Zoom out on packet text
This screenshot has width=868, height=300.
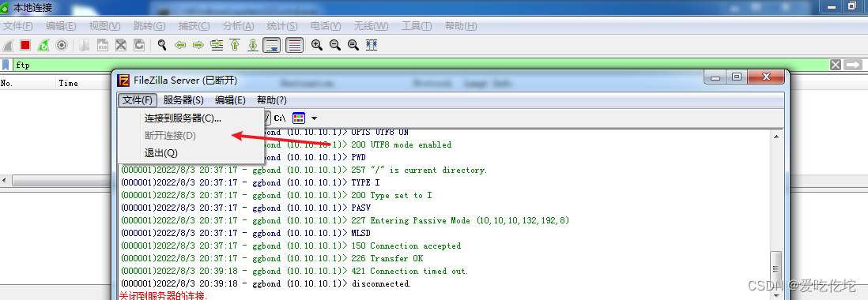coord(335,45)
